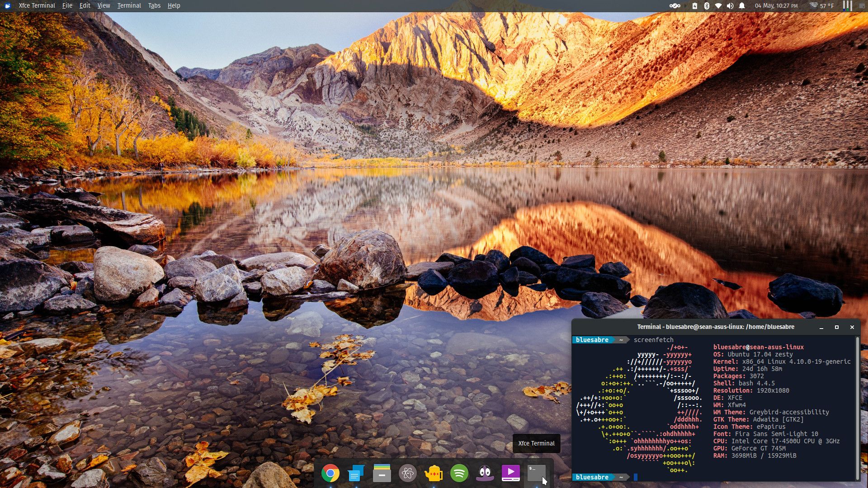This screenshot has width=868, height=488.
Task: Click the 'DE: XFCE' line
Action: [727, 398]
